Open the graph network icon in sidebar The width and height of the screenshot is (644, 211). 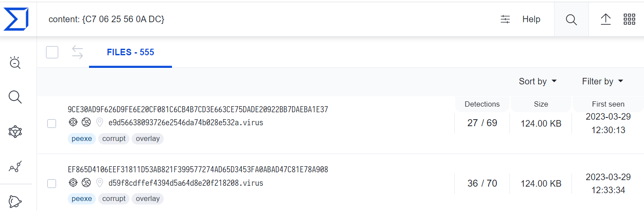pos(15,131)
